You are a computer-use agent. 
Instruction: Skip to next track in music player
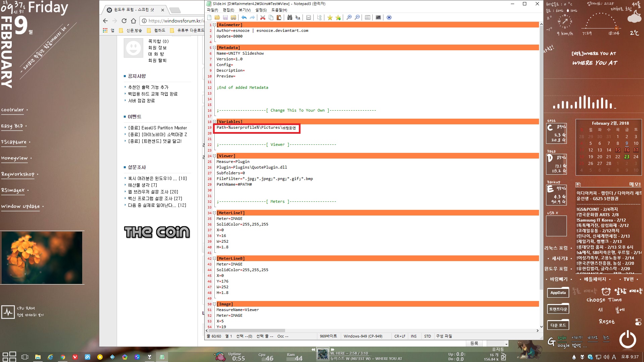[x=333, y=349]
